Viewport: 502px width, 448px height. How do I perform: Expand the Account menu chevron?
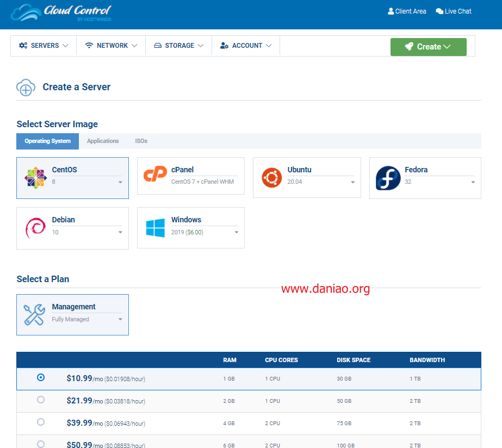(x=269, y=46)
